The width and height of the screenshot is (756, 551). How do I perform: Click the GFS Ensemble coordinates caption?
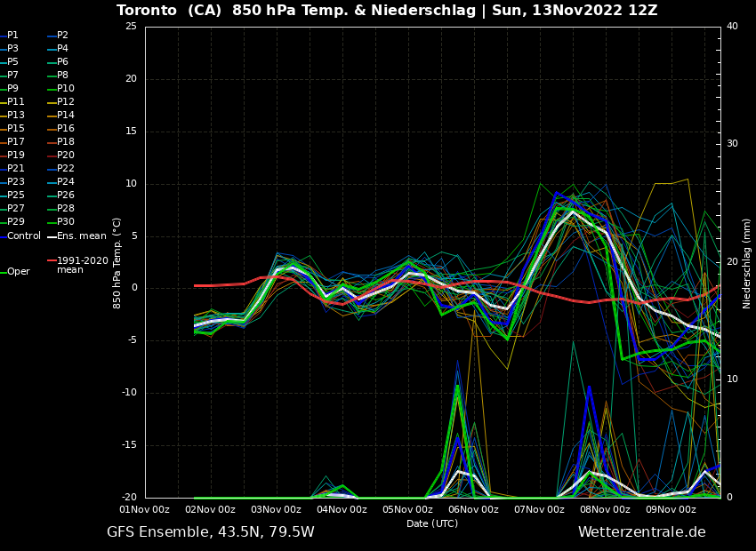point(210,532)
